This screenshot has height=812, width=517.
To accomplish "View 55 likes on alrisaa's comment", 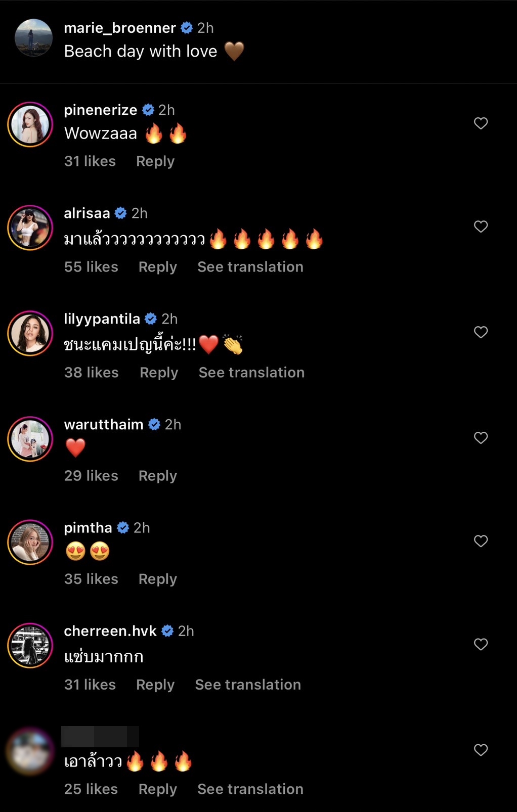I will tap(91, 267).
